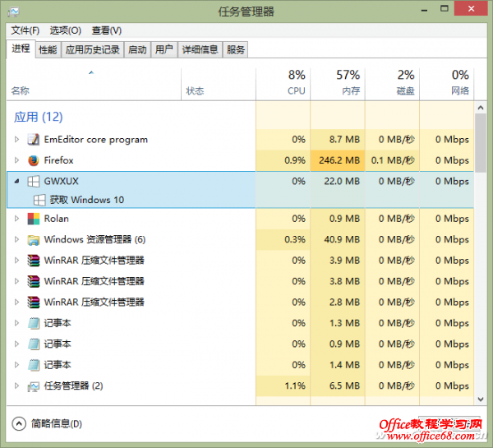This screenshot has height=448, width=493.
Task: Switch to the 用户 tab
Action: click(164, 49)
